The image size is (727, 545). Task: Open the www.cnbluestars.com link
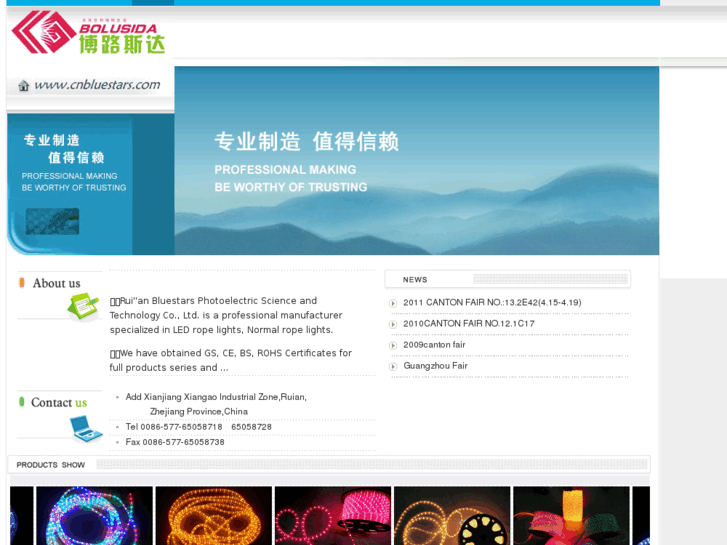pos(97,85)
